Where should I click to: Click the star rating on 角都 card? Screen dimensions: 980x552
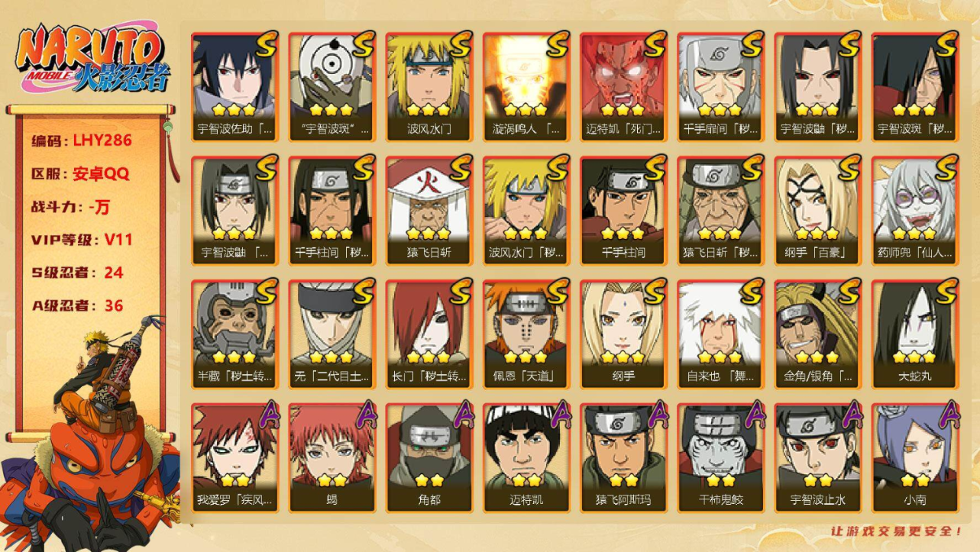(x=429, y=481)
